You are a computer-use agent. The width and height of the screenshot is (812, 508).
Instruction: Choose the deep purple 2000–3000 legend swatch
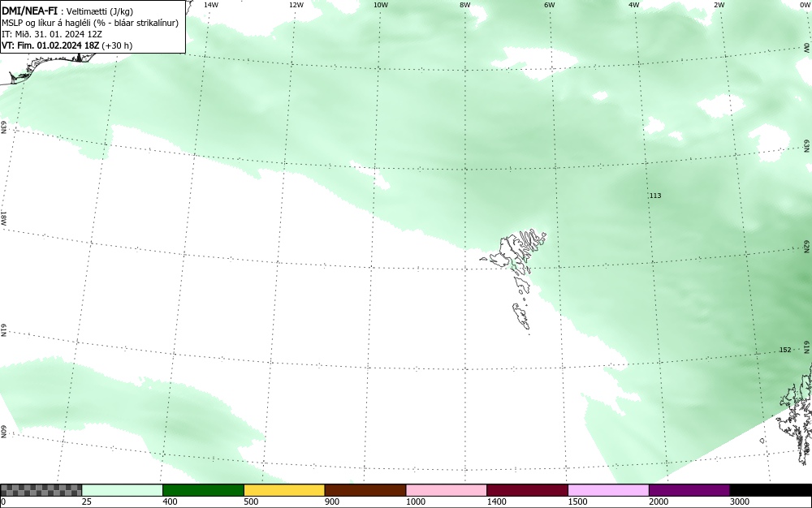coord(689,490)
